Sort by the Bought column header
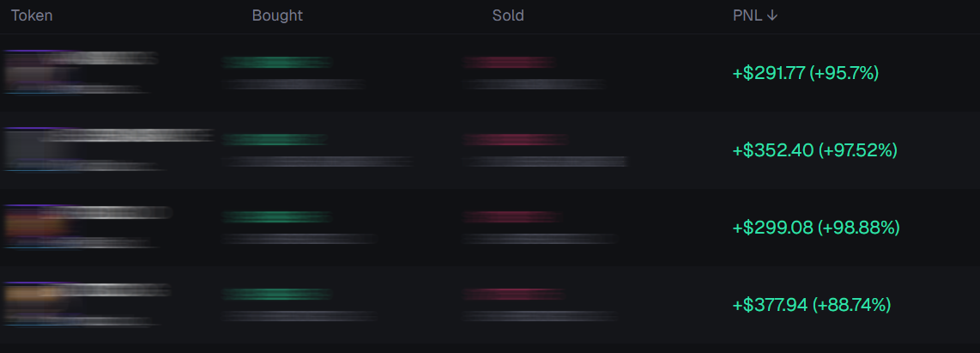 pos(277,15)
